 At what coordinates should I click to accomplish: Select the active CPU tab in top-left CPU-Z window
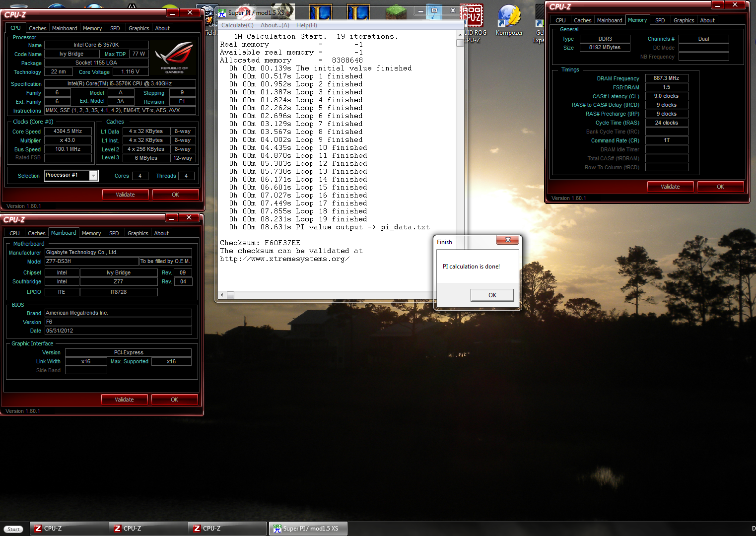[16, 28]
